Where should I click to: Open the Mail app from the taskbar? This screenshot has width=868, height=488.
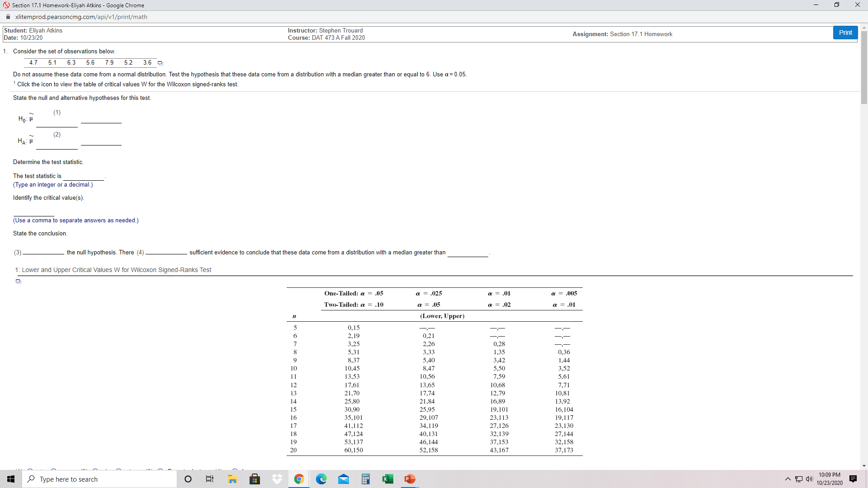[344, 479]
